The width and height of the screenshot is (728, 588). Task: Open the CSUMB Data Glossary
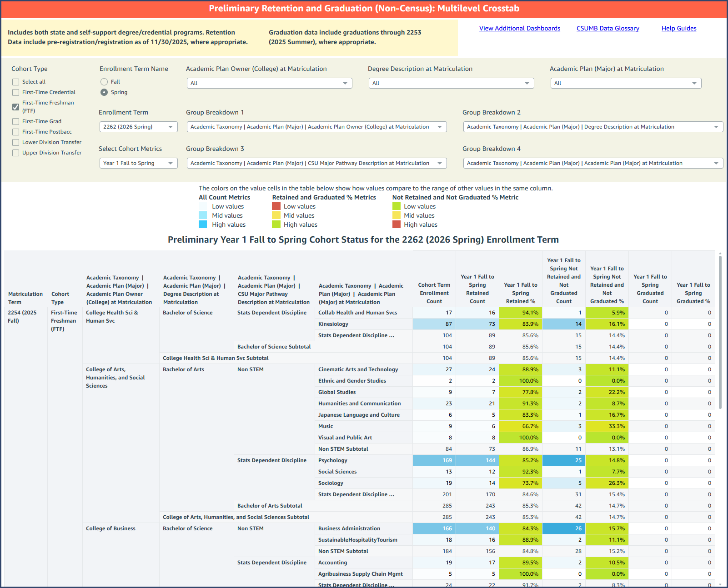(608, 28)
